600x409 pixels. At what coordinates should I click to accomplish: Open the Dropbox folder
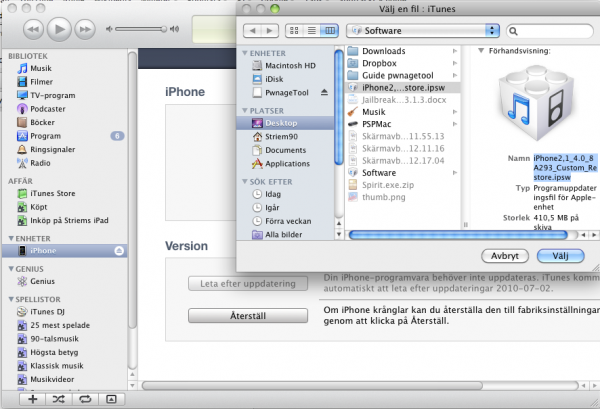[x=403, y=63]
